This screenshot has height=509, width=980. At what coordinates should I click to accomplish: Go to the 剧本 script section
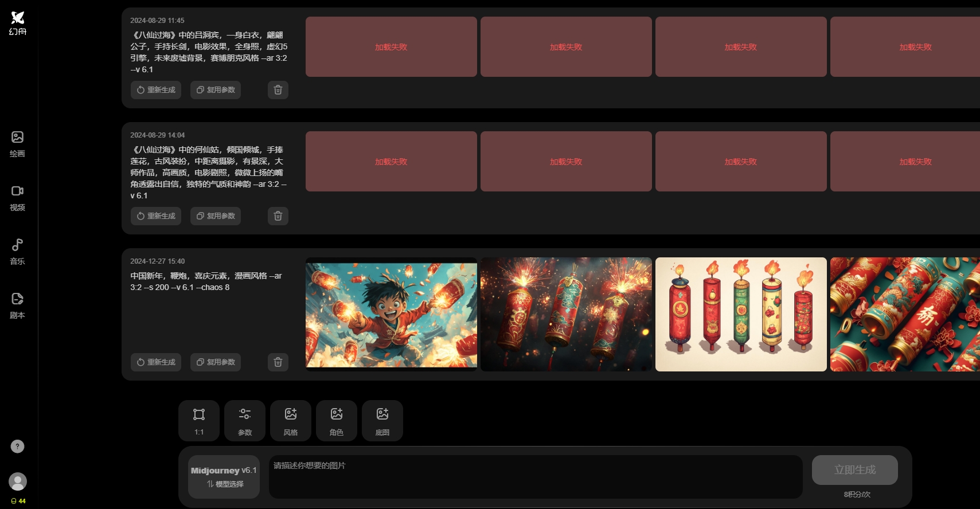click(17, 306)
